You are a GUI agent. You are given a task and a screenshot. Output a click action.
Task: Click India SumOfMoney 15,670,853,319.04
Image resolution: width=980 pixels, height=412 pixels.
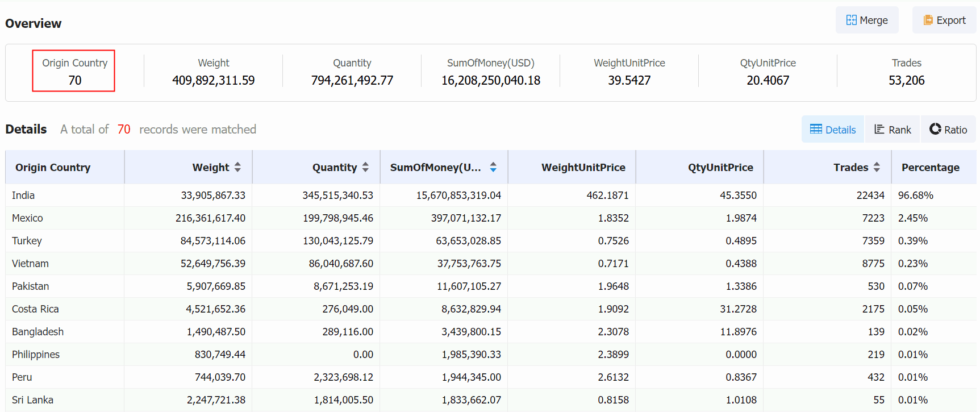[x=458, y=195]
